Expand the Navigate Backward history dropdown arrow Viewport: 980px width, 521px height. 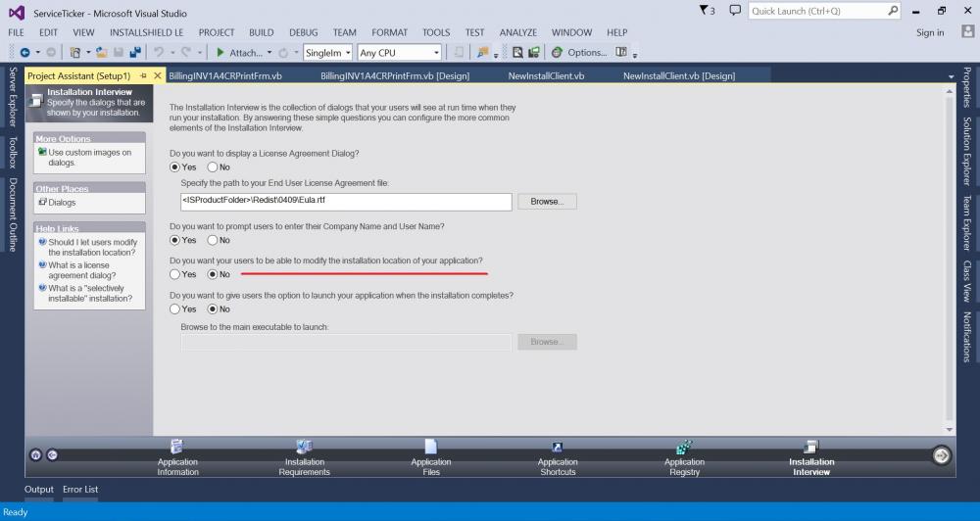tap(37, 53)
